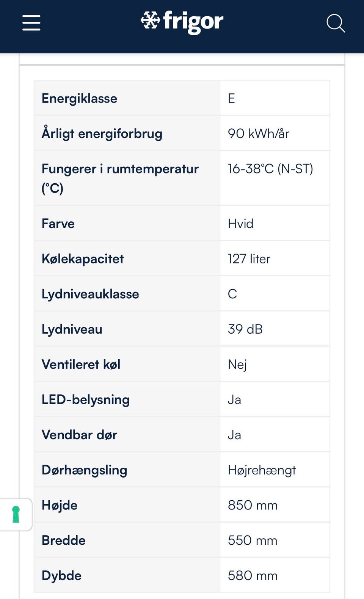This screenshot has width=364, height=599.
Task: Click the Farve value Hvid
Action: point(240,224)
